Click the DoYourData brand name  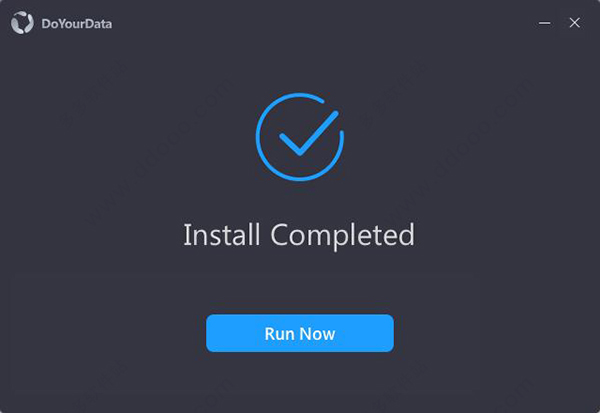coord(77,24)
